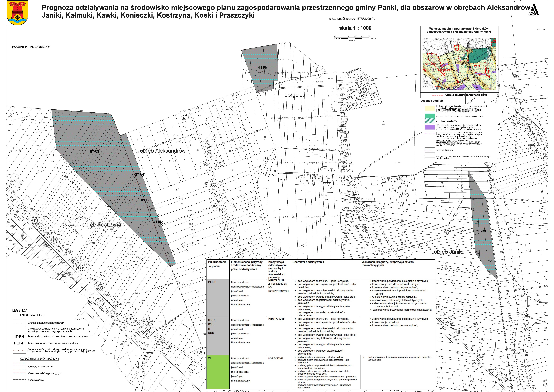Click 'Teren telekomunikacji lub rolnictwa z zakazem zabudowy' text
This screenshot has width=554, height=392.
58,337
